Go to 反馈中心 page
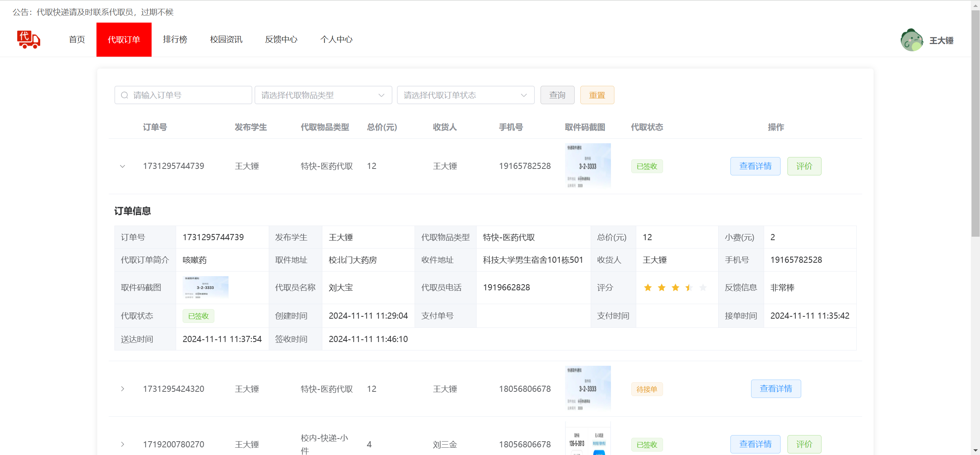Screen dimensions: 980x455 pyautogui.click(x=281, y=39)
